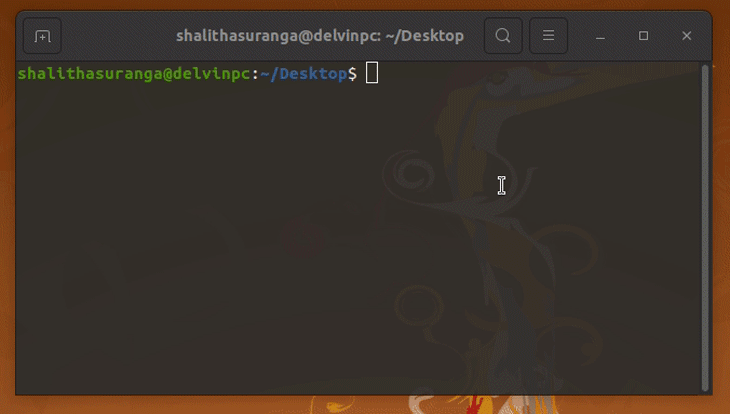
Task: Click the search magnifier icon
Action: tap(503, 36)
